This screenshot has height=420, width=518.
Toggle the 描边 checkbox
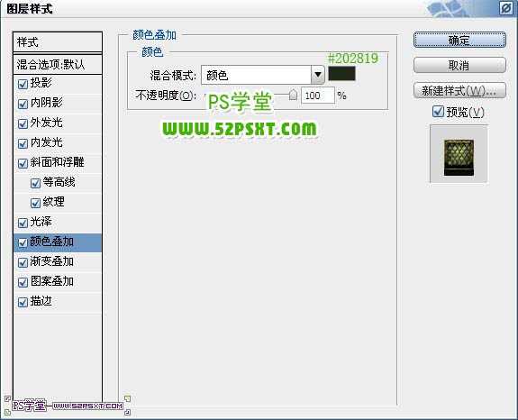point(23,302)
